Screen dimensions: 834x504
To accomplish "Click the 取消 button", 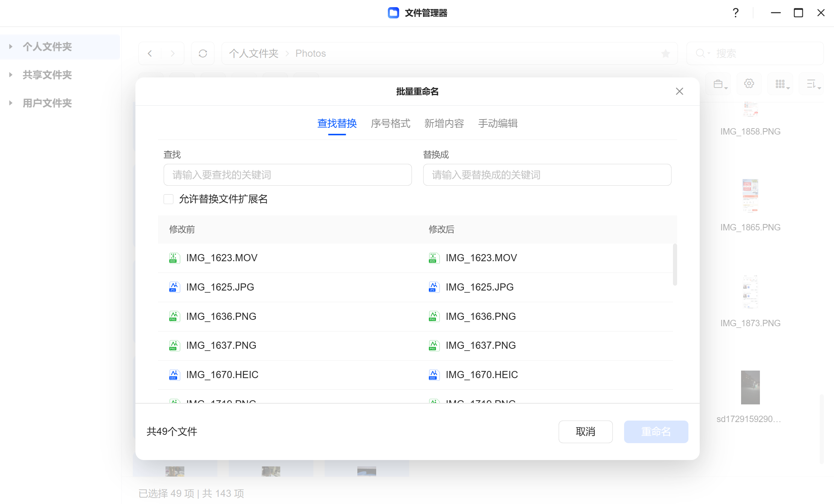I will tap(585, 431).
